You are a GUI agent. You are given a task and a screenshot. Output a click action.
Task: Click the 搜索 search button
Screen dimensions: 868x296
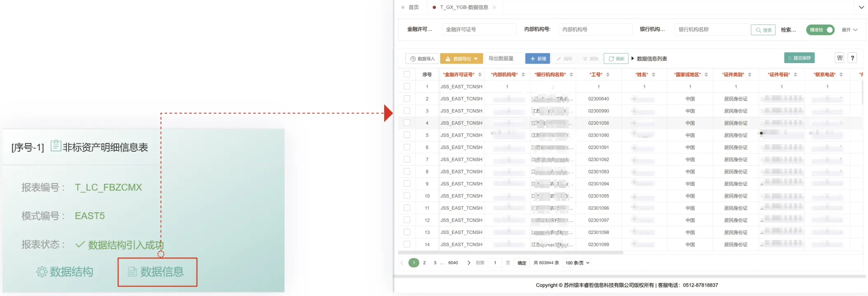click(763, 30)
